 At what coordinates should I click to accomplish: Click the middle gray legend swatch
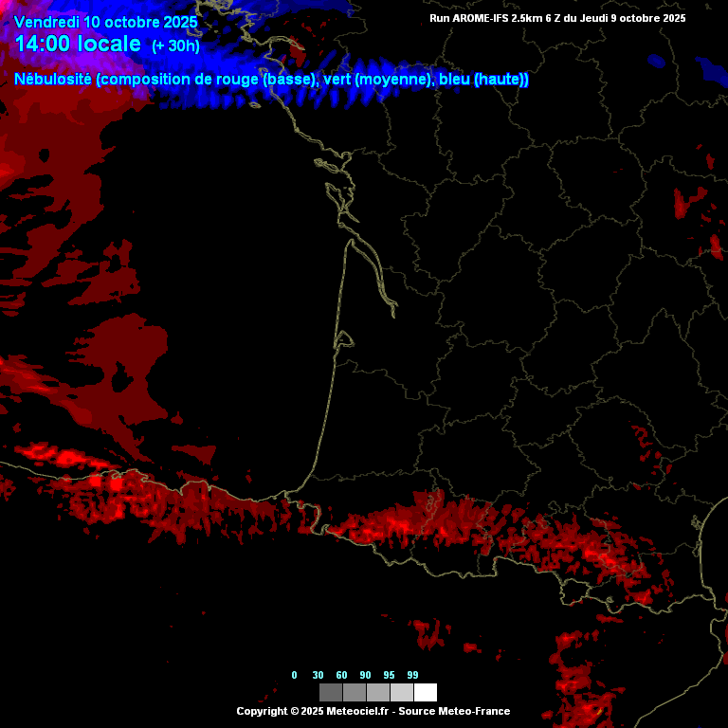(x=378, y=692)
